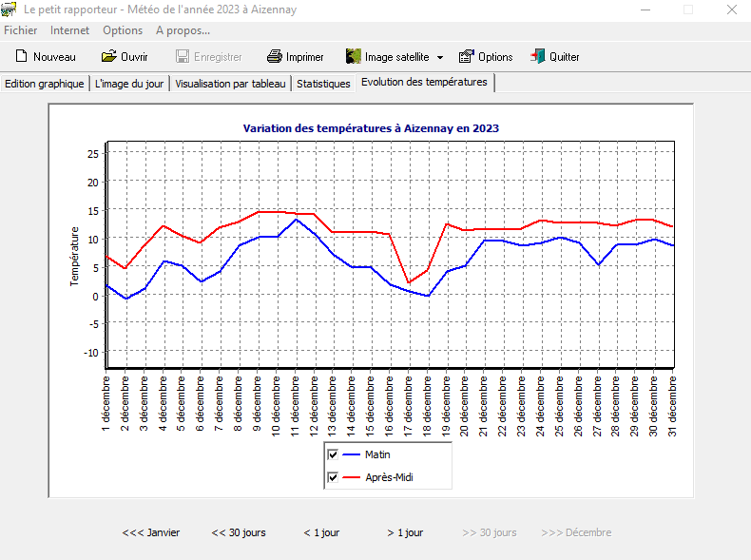751x560 pixels.
Task: Open the Fichier menu
Action: [21, 30]
